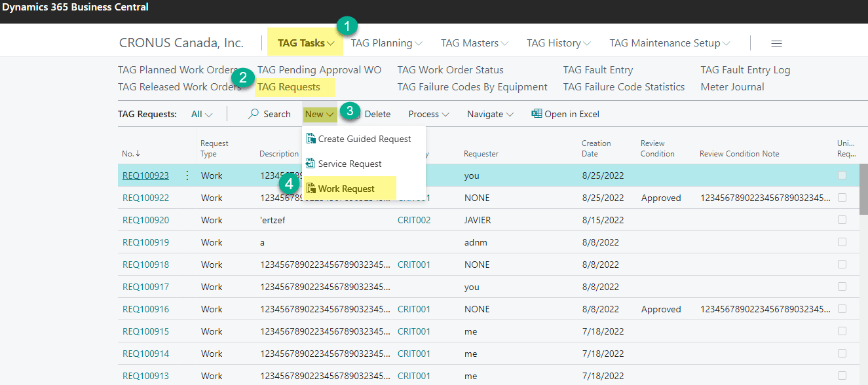Open request REQ100916
The width and height of the screenshot is (868, 385).
[145, 309]
